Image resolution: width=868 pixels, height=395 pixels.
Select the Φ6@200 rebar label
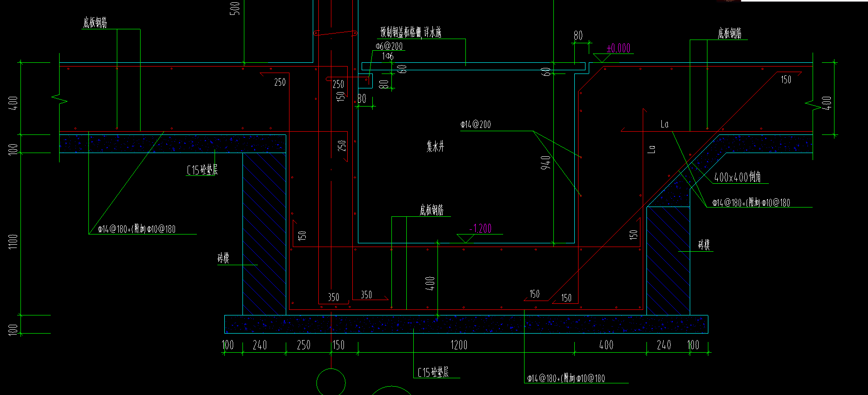[389, 46]
